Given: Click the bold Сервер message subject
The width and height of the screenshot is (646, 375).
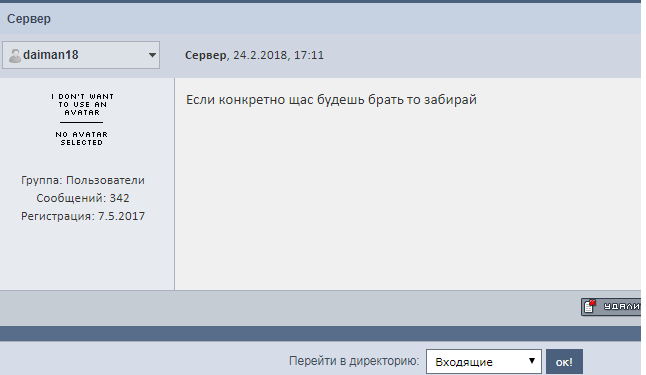Looking at the screenshot, I should pos(205,55).
